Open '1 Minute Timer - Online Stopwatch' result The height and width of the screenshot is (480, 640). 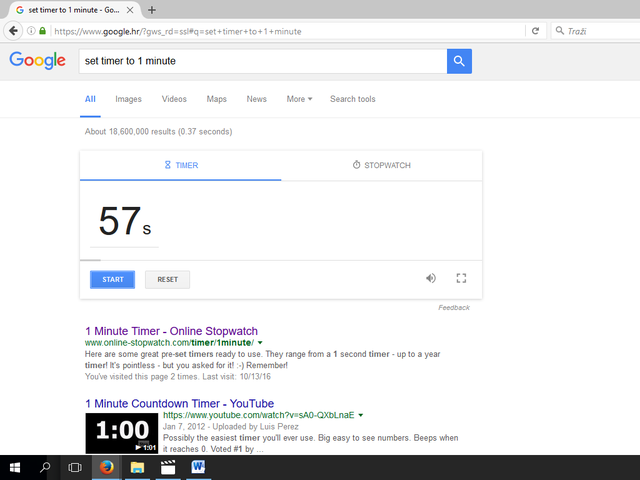pos(171,331)
